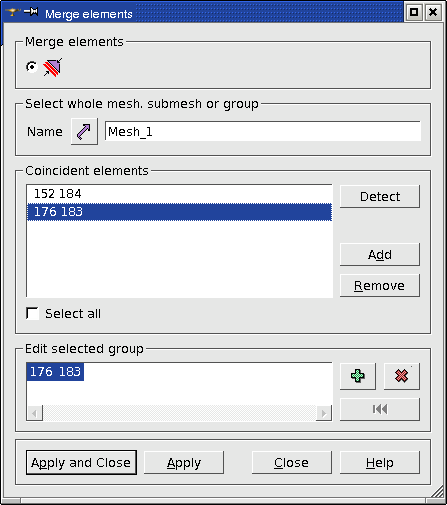Open the Help button
This screenshot has height=505, width=447.
tap(380, 463)
